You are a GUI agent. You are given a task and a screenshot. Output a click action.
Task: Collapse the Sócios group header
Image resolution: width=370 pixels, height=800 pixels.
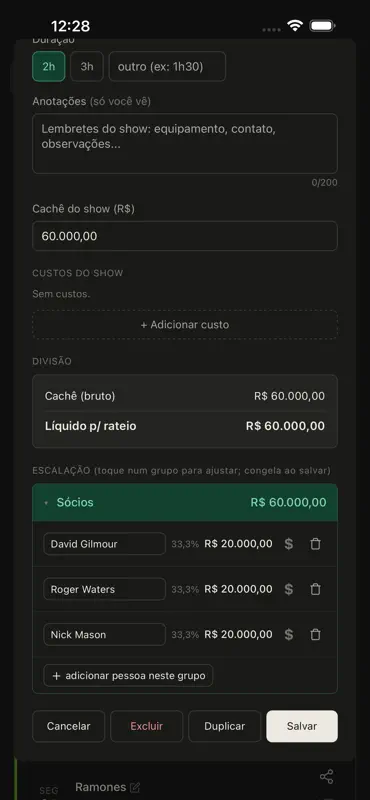coord(185,503)
